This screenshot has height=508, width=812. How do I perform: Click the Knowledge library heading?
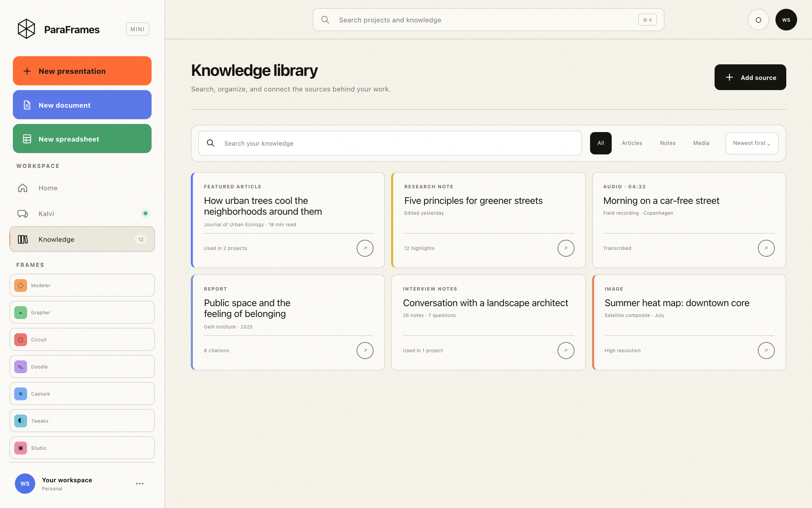tap(254, 70)
